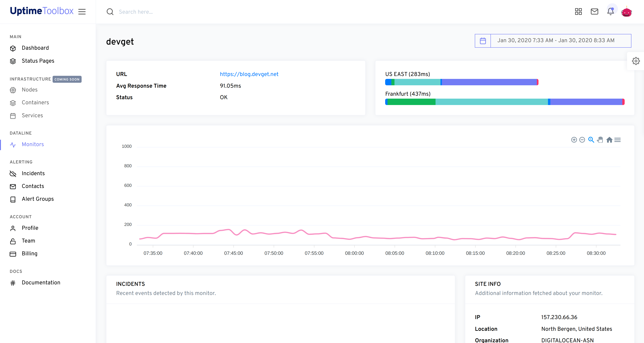Select the chart panning hand tool
Screen dimensions: 644x343
point(600,140)
